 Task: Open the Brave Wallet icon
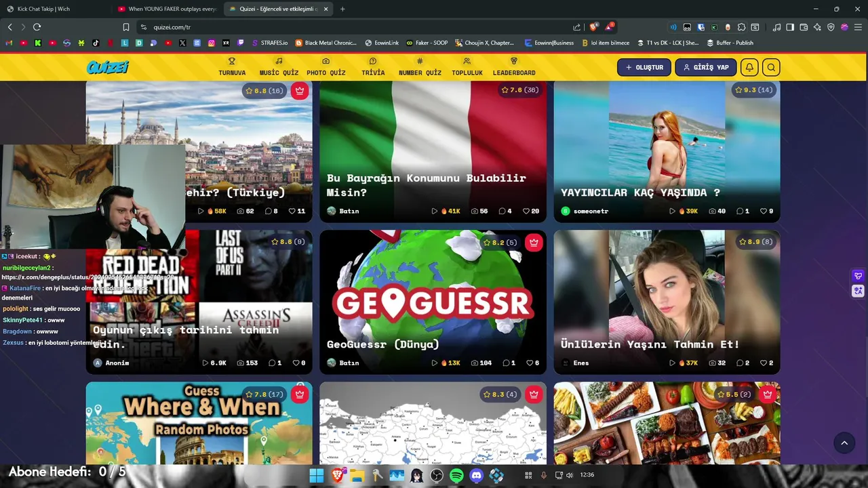coord(804,27)
